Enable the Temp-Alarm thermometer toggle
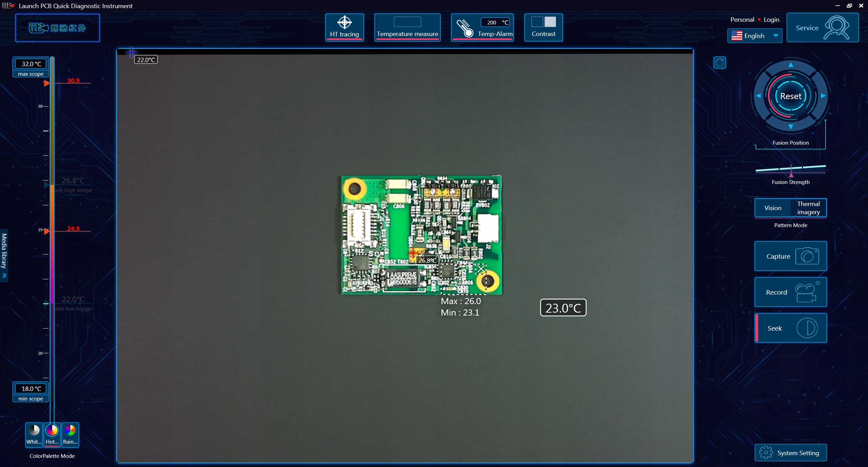The image size is (868, 467). (x=465, y=28)
